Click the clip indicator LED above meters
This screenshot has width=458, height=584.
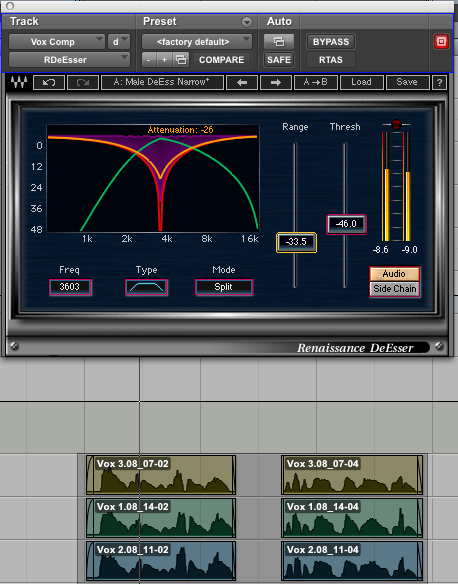coord(396,124)
